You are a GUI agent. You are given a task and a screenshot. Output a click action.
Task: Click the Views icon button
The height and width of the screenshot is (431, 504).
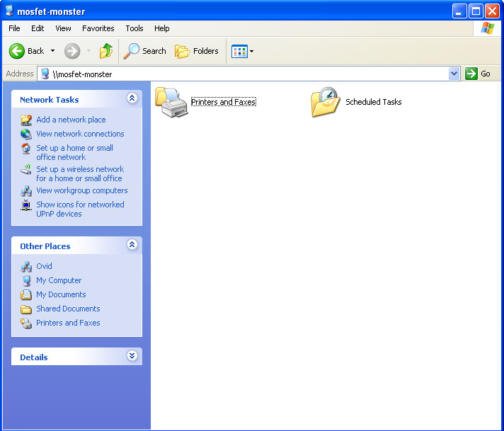click(239, 51)
